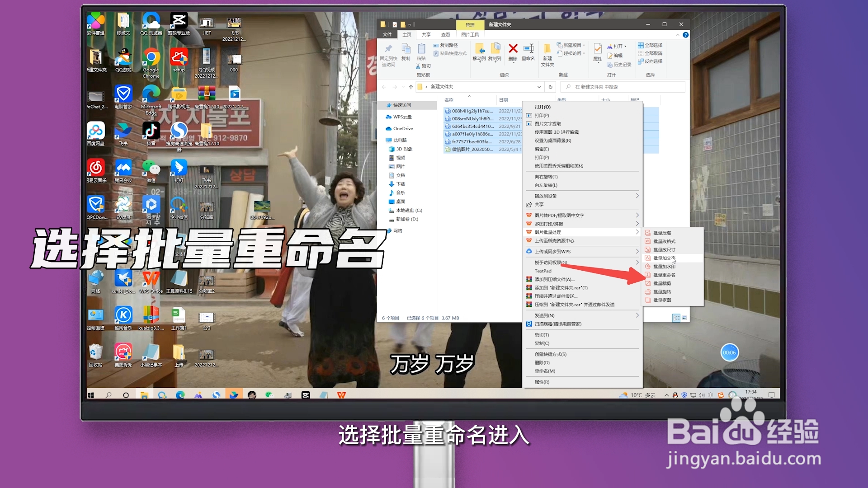The image size is (868, 488).
Task: Select 批量旋转 in the submenu
Action: (662, 292)
